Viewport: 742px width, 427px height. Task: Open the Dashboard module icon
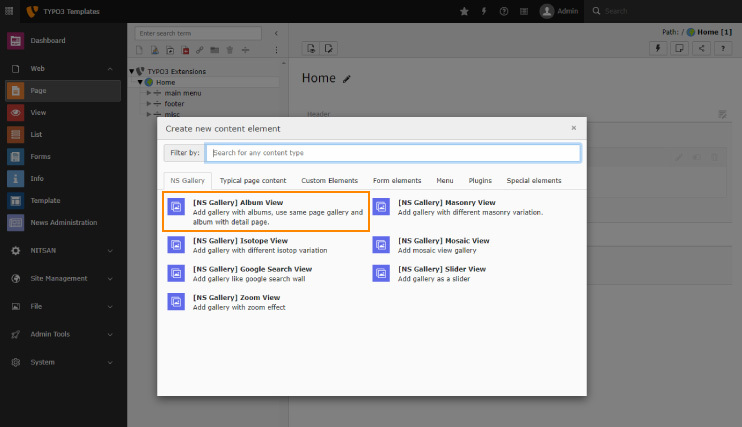point(15,41)
